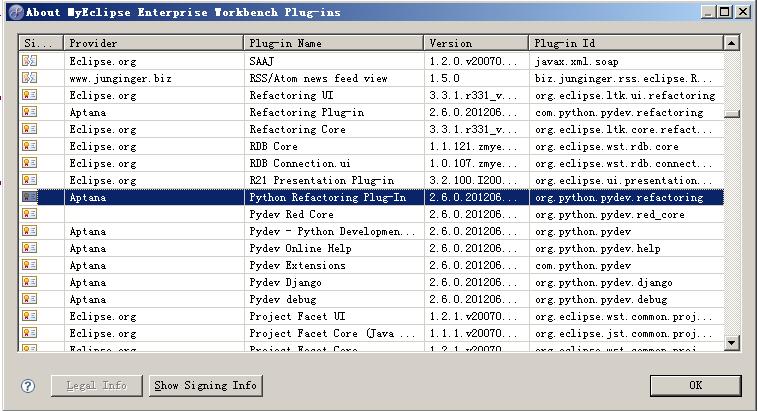This screenshot has height=411, width=759.
Task: Click the vertical scrollbar thumb
Action: [x=731, y=114]
